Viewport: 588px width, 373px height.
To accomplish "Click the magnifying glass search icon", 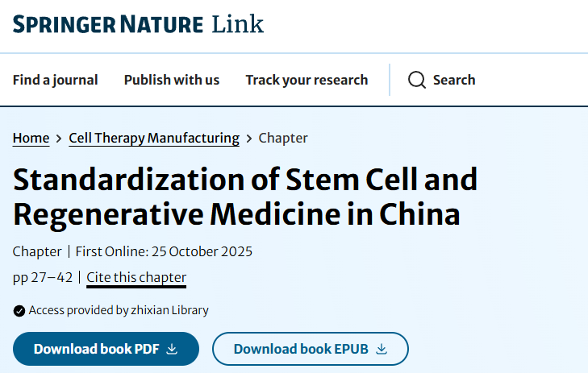I will (416, 80).
